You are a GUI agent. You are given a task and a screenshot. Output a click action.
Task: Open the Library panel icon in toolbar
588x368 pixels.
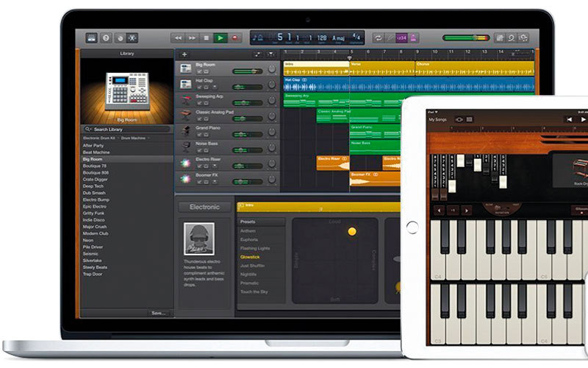[92, 38]
